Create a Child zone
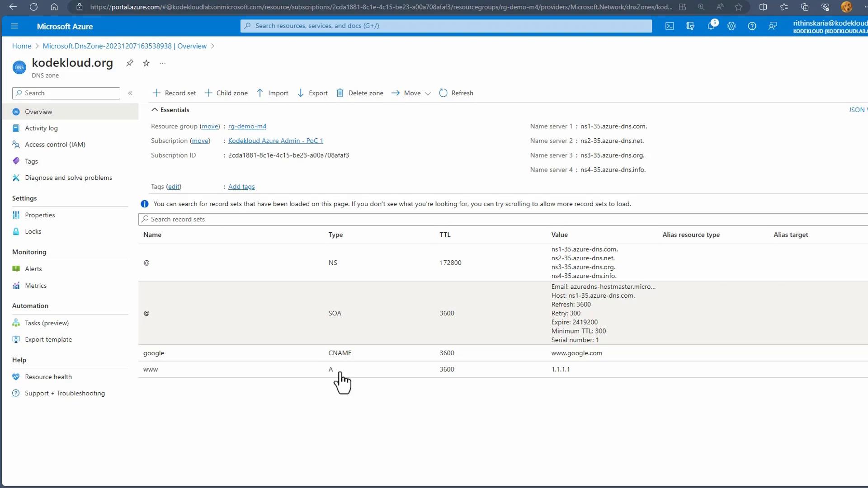The width and height of the screenshot is (868, 488). pos(226,93)
